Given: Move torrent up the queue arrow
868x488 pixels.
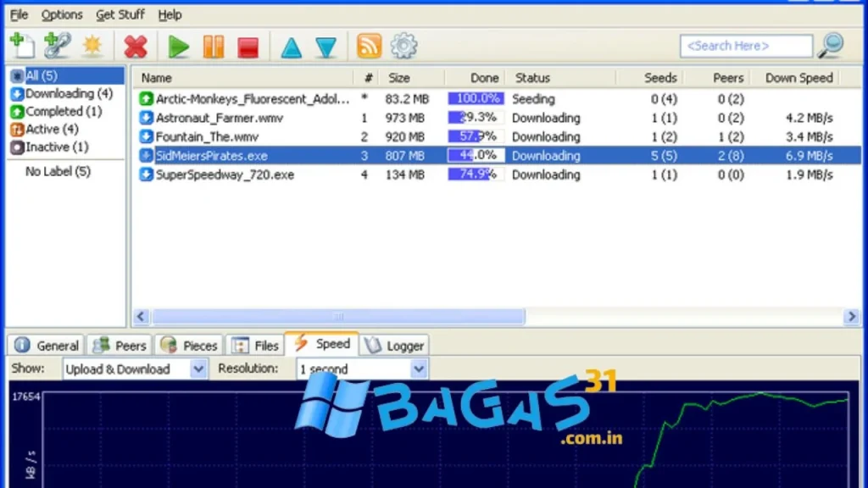Looking at the screenshot, I should click(292, 47).
